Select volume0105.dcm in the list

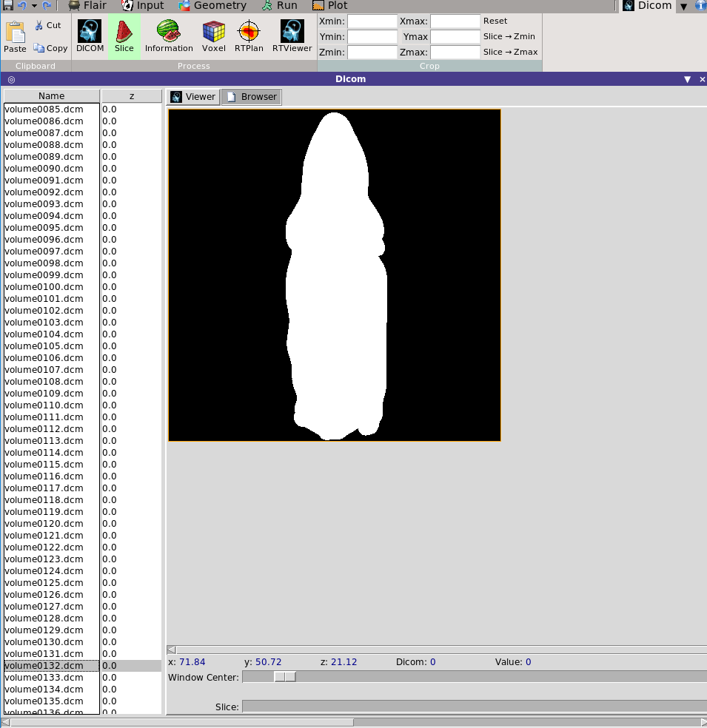[x=52, y=346]
